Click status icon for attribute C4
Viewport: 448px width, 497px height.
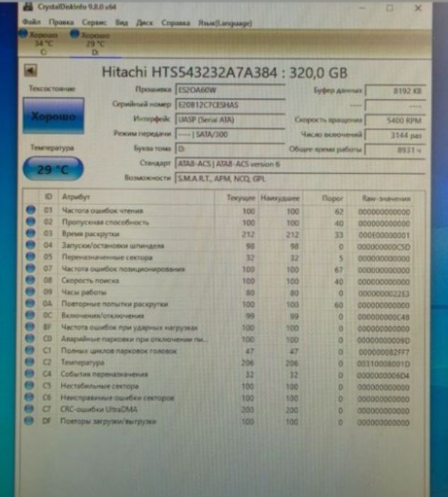click(x=29, y=373)
